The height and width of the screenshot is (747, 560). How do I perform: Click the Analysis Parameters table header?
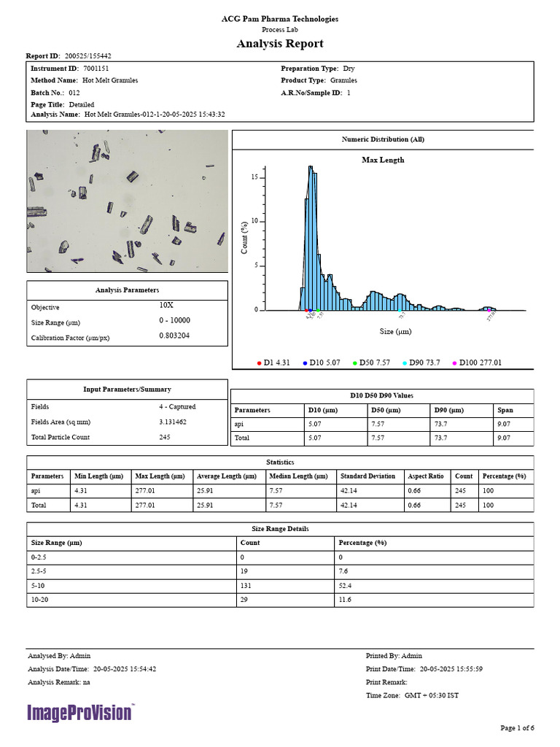click(x=127, y=290)
